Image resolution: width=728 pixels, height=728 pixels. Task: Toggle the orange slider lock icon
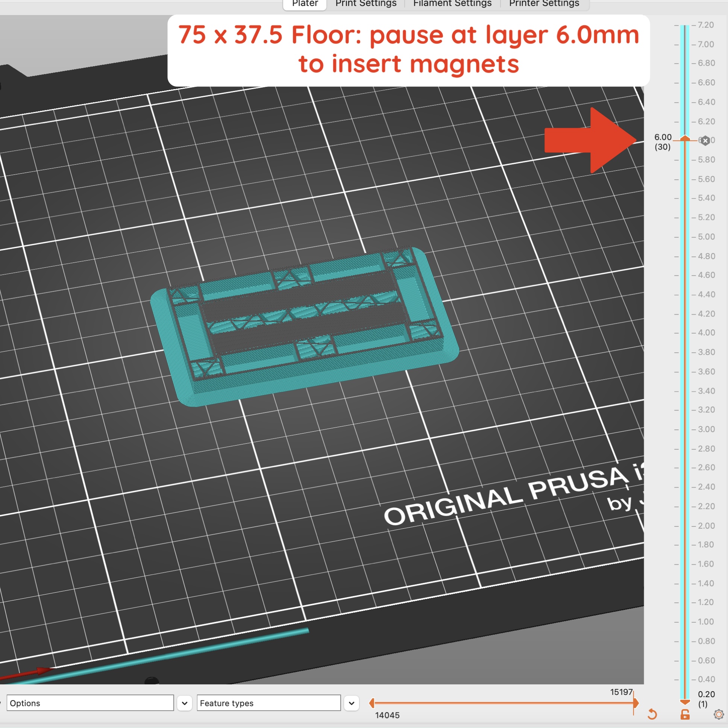click(x=685, y=714)
